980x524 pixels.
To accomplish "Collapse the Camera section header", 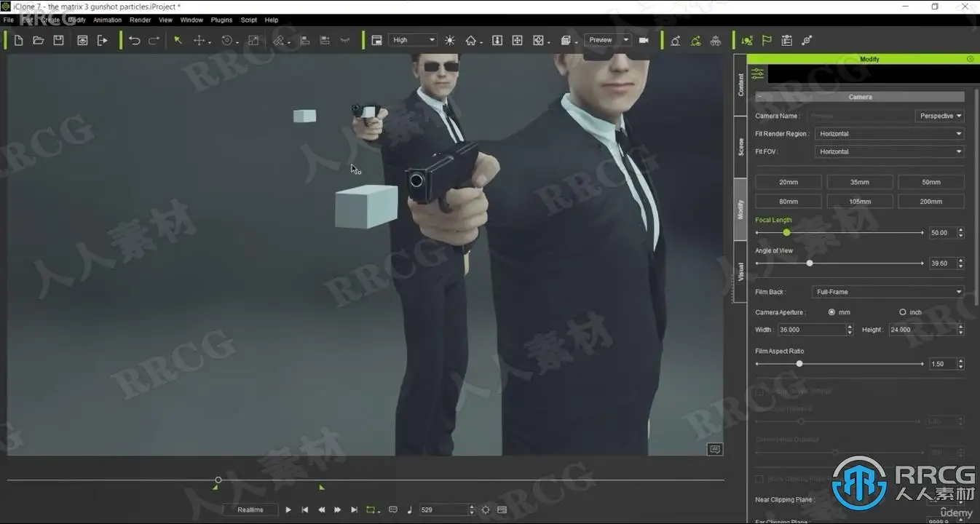I will point(860,97).
